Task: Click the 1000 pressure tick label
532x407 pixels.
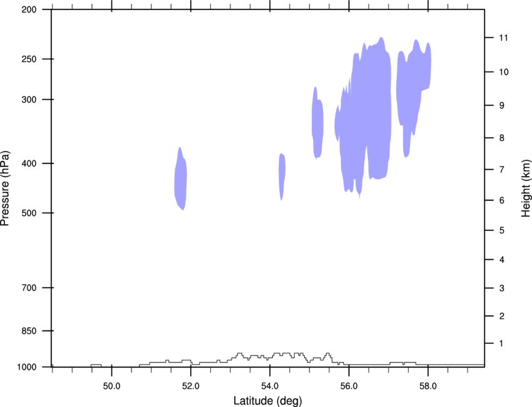Action: click(x=27, y=367)
